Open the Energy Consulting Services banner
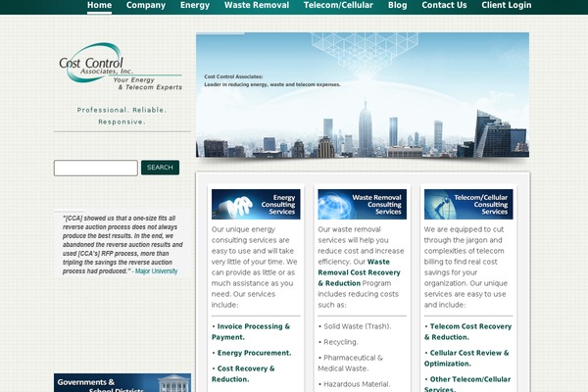The image size is (588, 392). click(x=256, y=204)
